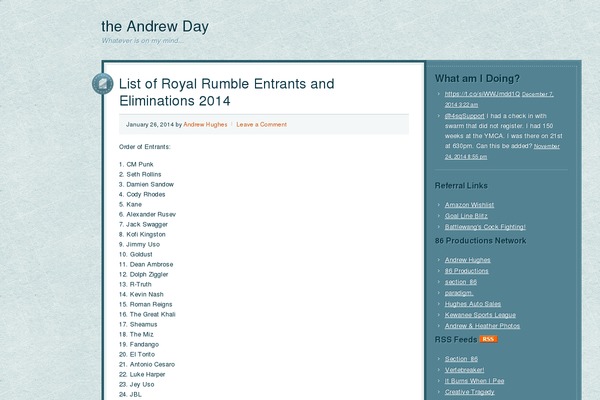Open the Kewanee Sports League link

coord(480,315)
